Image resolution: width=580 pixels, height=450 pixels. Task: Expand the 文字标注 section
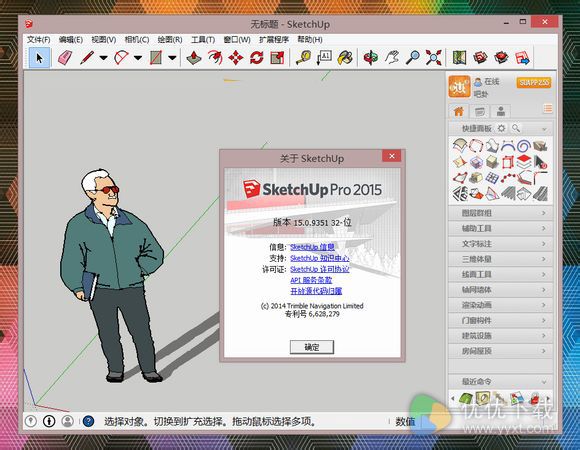coord(501,244)
